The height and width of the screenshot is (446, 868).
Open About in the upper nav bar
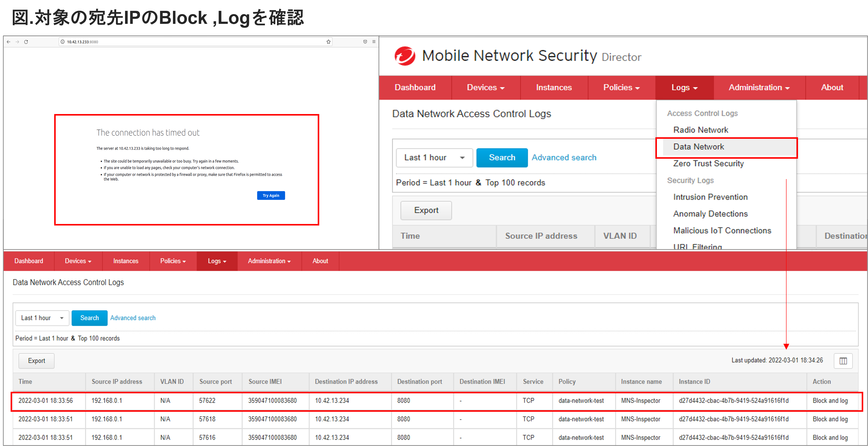click(x=832, y=87)
